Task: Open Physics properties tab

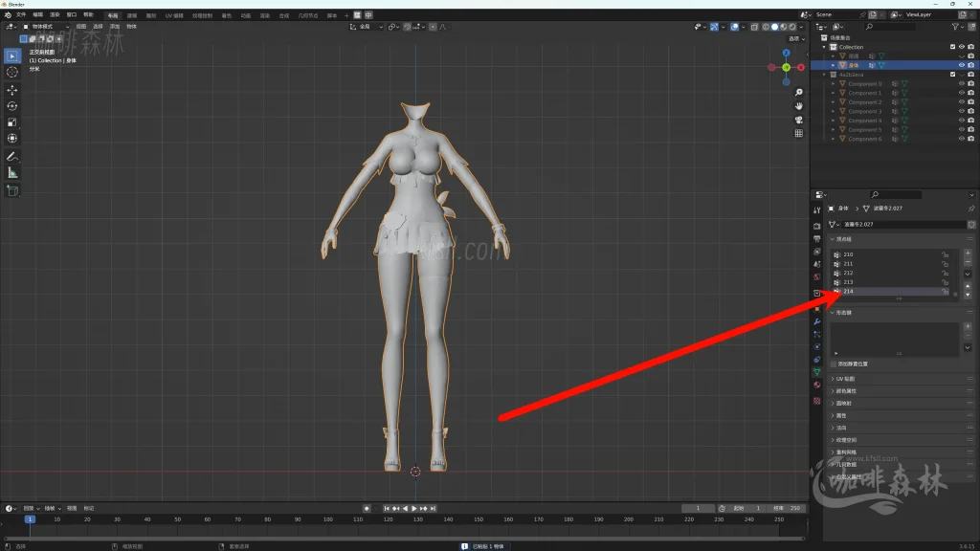Action: coord(817,346)
